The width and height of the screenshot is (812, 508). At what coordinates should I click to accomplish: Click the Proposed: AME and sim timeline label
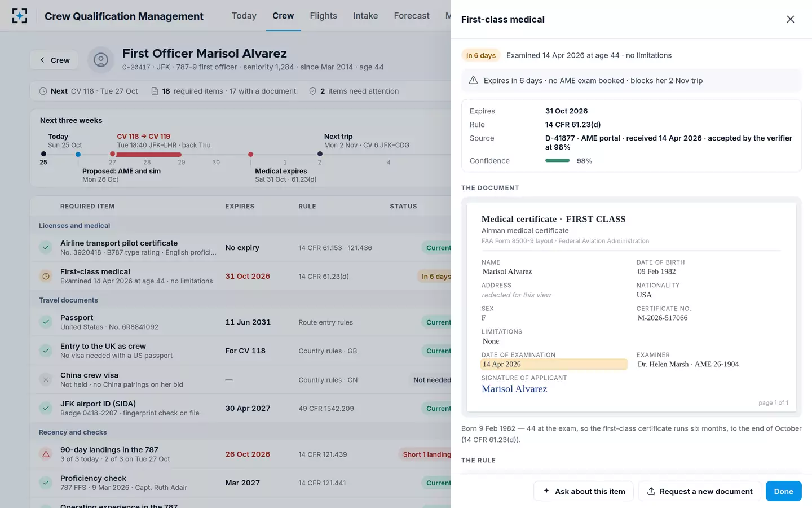click(121, 171)
